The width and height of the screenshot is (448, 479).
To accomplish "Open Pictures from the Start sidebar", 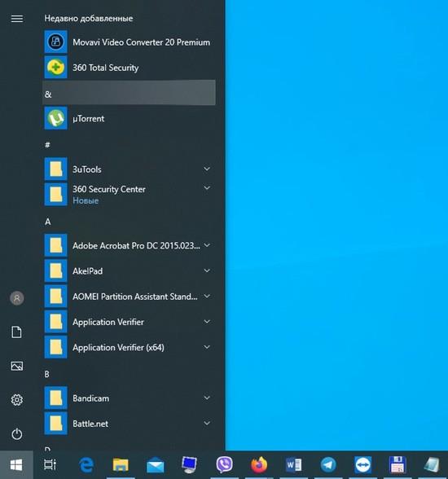I will (17, 366).
